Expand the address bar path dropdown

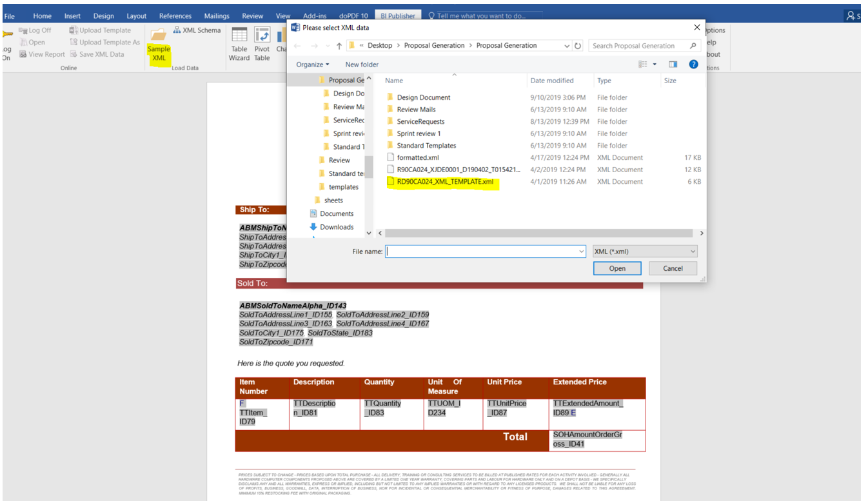coord(567,46)
